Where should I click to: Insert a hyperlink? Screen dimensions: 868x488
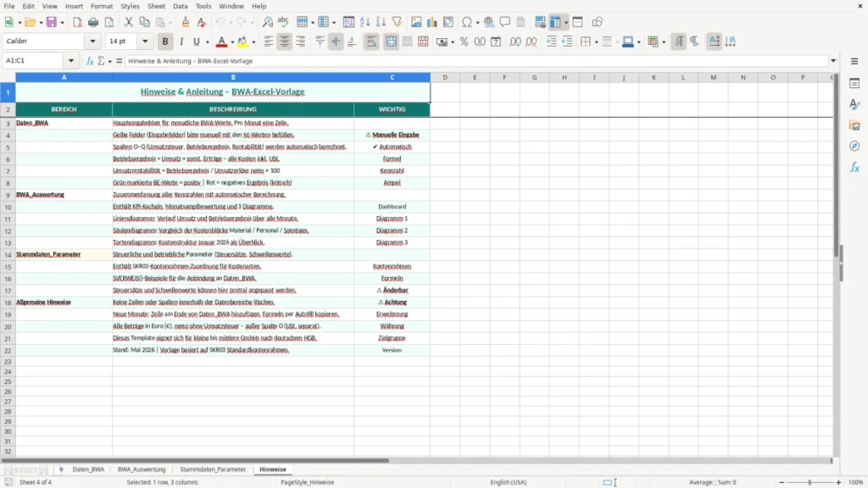[489, 22]
